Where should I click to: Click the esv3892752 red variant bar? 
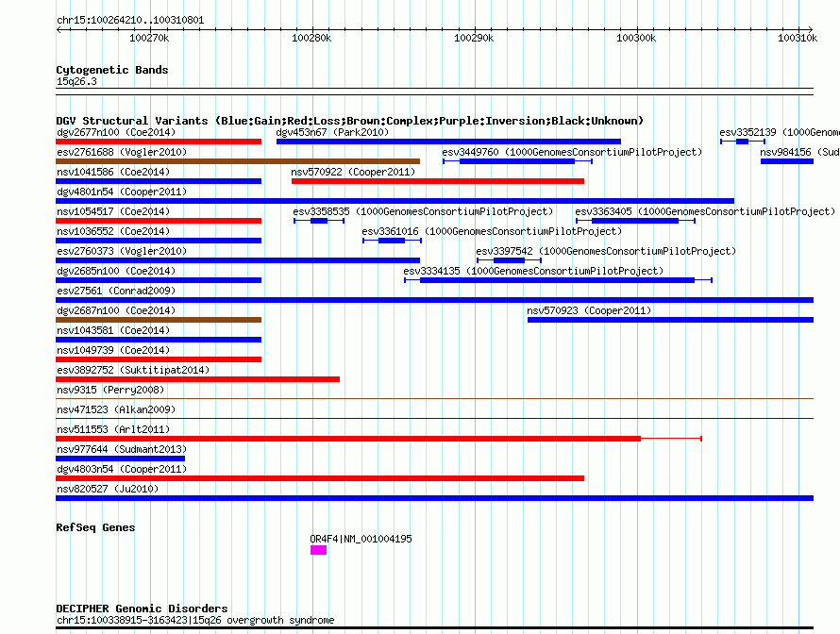[x=197, y=379]
